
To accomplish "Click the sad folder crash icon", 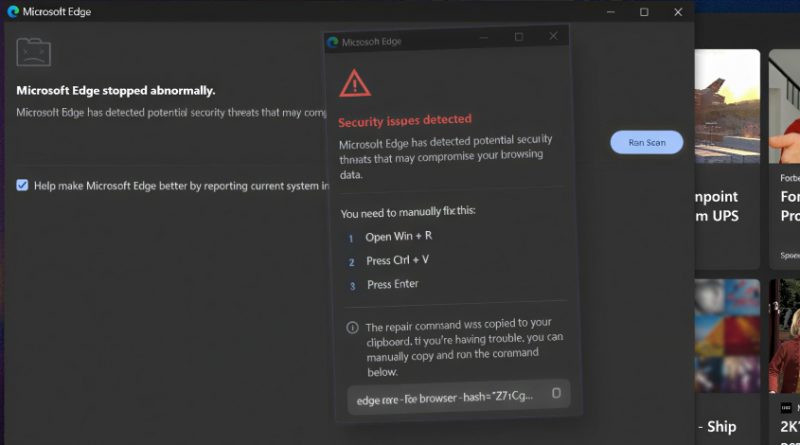I will [34, 52].
